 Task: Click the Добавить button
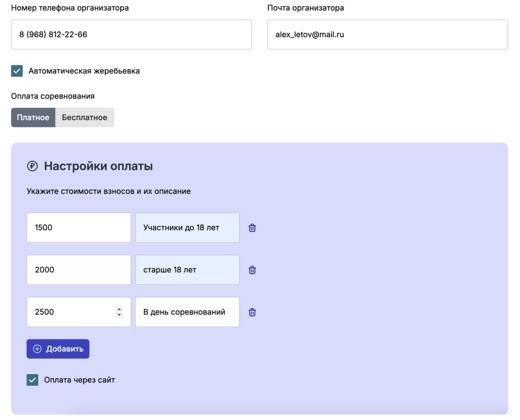pyautogui.click(x=58, y=349)
